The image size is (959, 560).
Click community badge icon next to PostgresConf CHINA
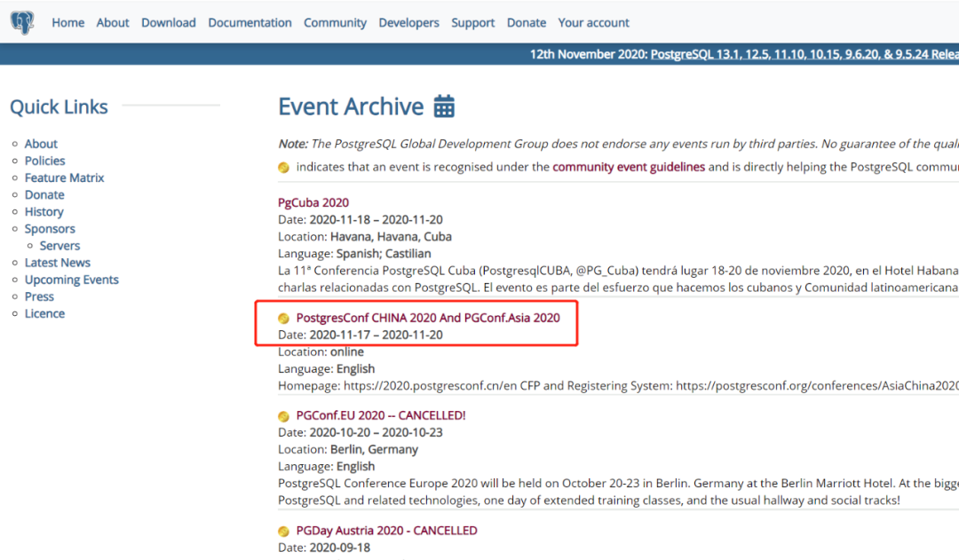[284, 318]
